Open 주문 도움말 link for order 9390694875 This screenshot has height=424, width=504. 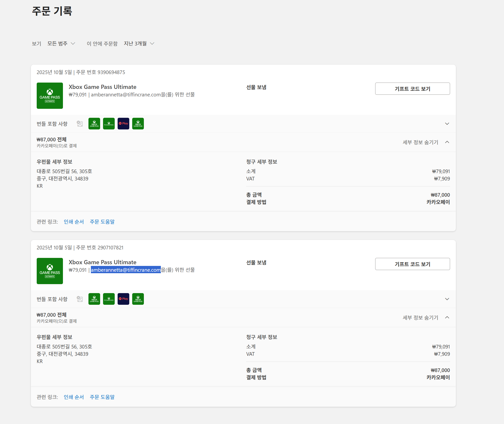coord(102,222)
